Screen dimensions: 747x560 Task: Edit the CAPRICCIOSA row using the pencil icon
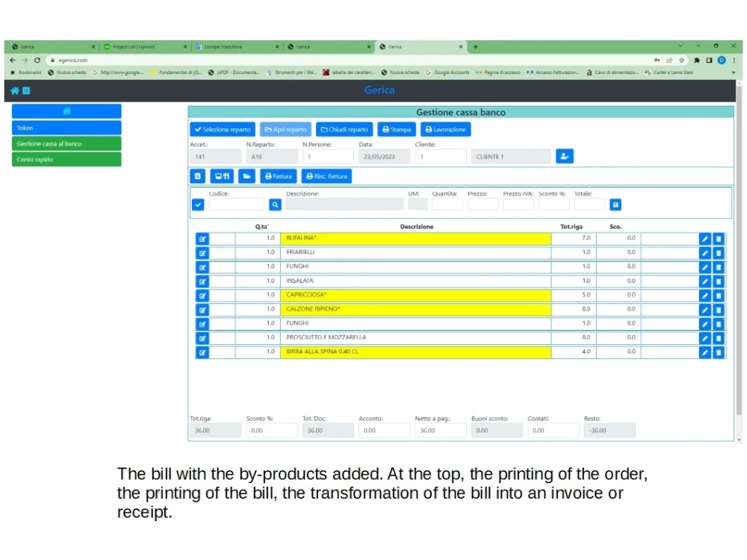(704, 295)
